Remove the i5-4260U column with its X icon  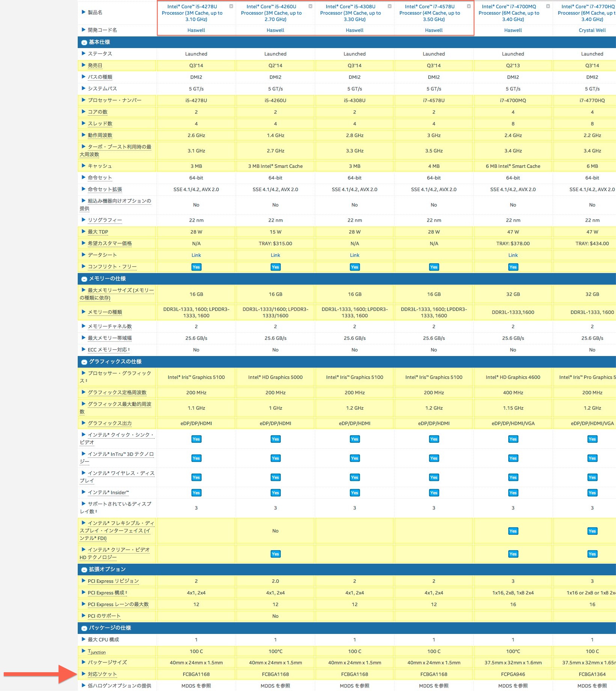[x=310, y=6]
